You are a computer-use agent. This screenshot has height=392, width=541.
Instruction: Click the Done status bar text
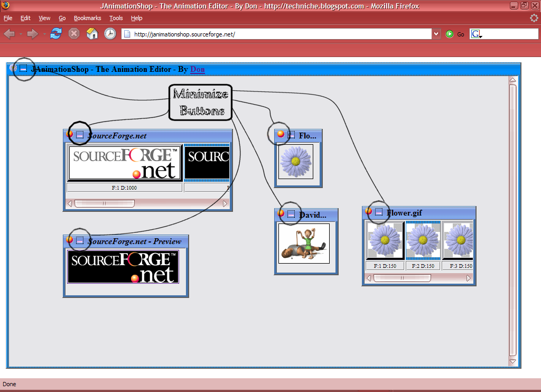click(10, 384)
